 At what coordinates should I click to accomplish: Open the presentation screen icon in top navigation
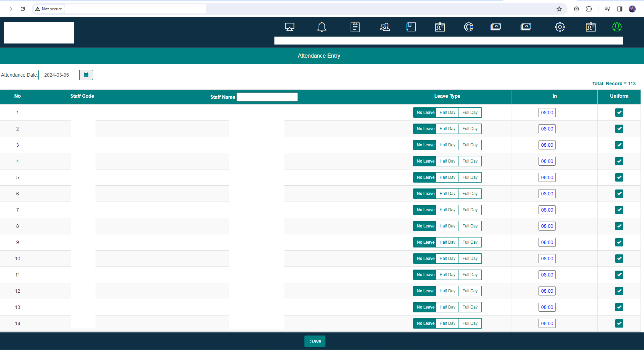coord(290,27)
